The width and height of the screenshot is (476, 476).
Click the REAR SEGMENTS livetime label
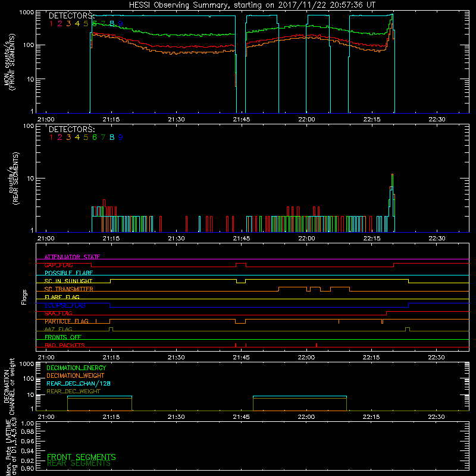click(79, 464)
